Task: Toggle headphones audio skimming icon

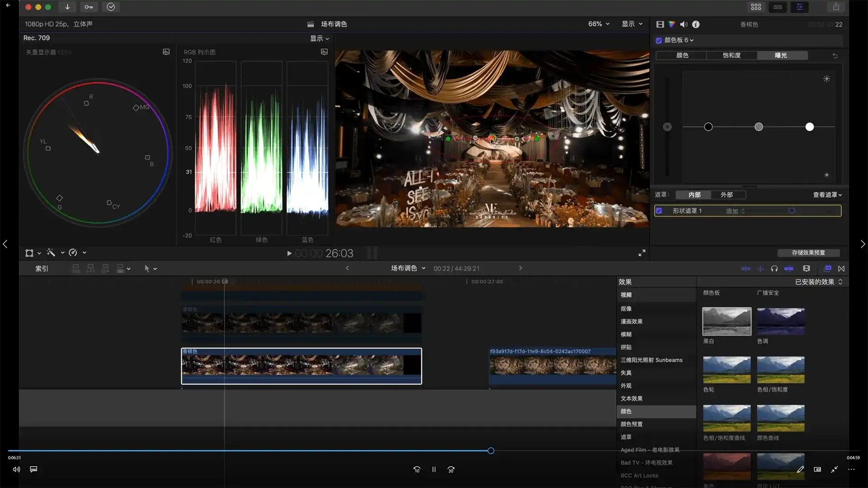Action: [774, 268]
